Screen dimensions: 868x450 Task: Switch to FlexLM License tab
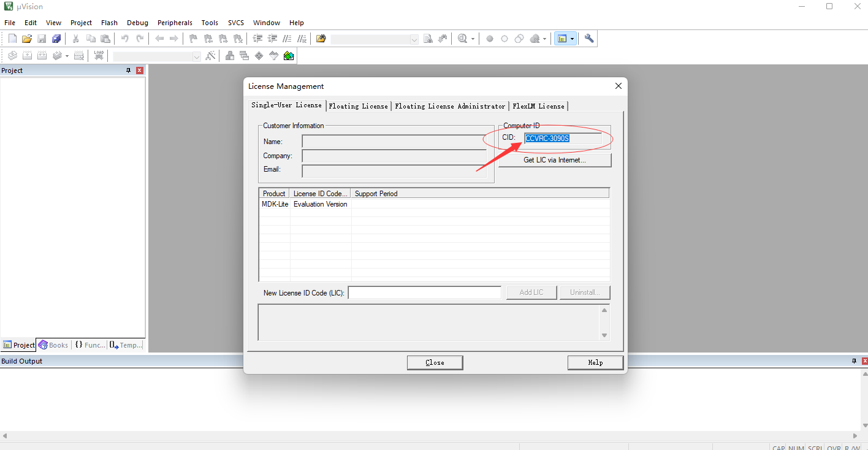[538, 106]
